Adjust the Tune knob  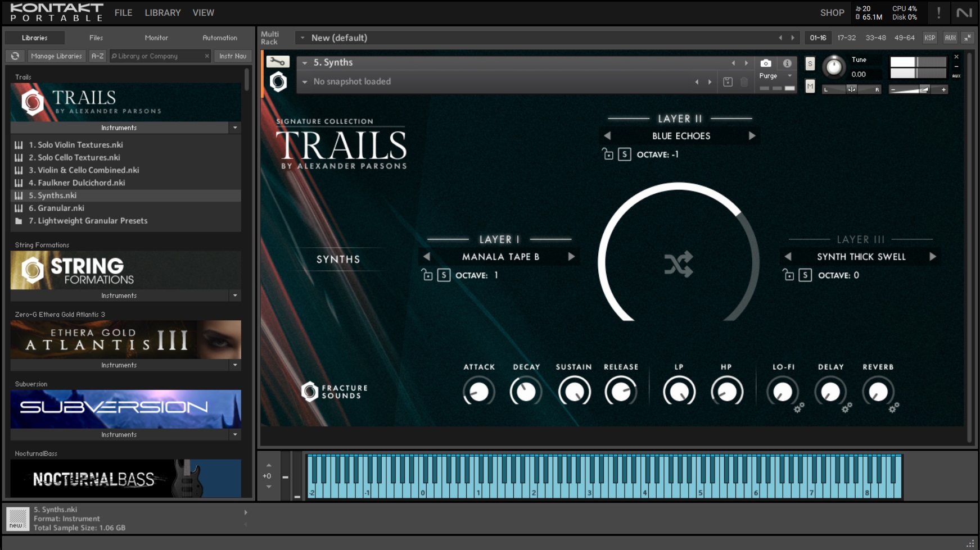(834, 67)
